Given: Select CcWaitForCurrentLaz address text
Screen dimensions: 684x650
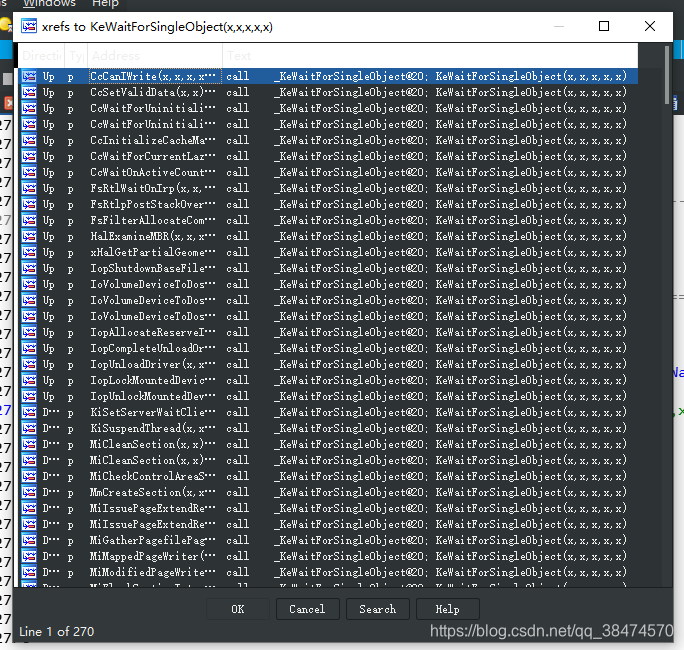Looking at the screenshot, I should coord(153,156).
